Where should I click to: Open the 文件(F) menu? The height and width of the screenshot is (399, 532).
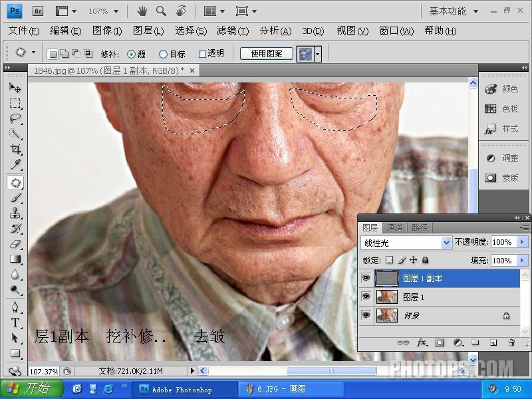[24, 31]
